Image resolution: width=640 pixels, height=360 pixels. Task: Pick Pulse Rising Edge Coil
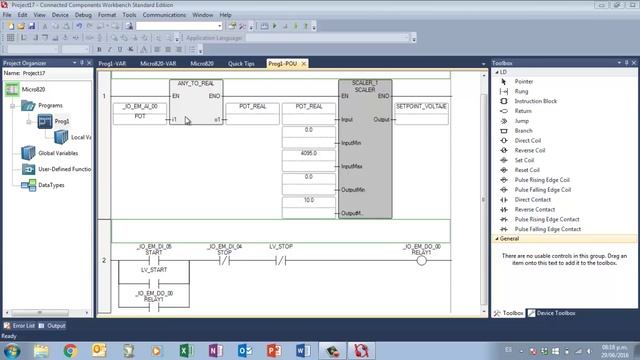click(x=542, y=180)
